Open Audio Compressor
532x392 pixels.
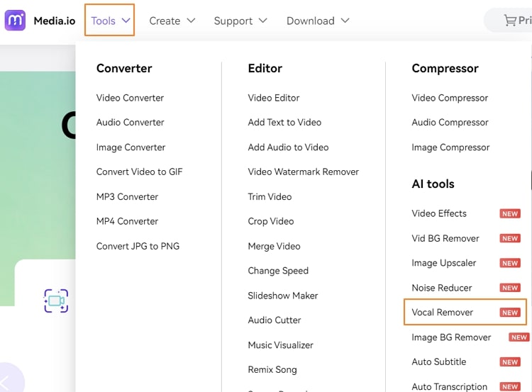[x=450, y=123]
